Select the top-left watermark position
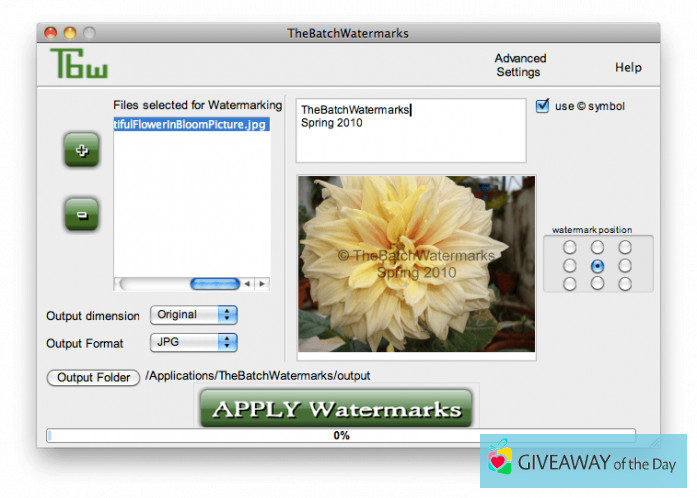Screen dimensions: 697x498 570,247
